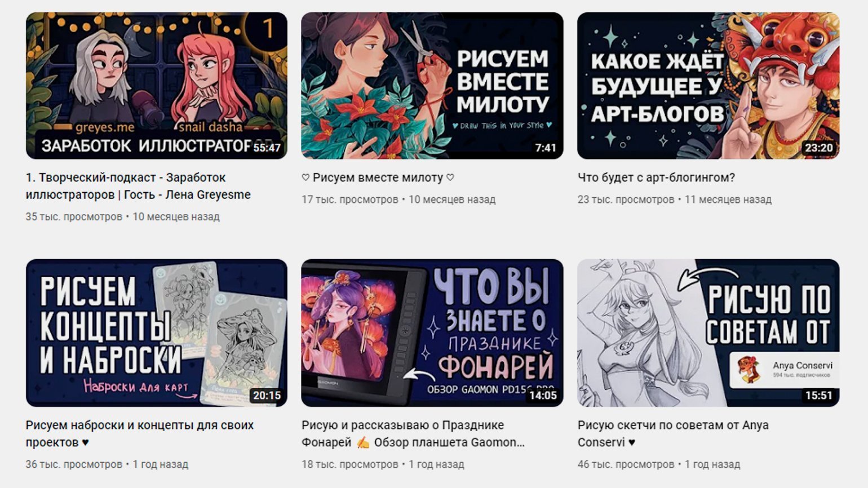
Task: Open the 'Рисуем концепты и наброски' thumbnail
Action: (156, 333)
